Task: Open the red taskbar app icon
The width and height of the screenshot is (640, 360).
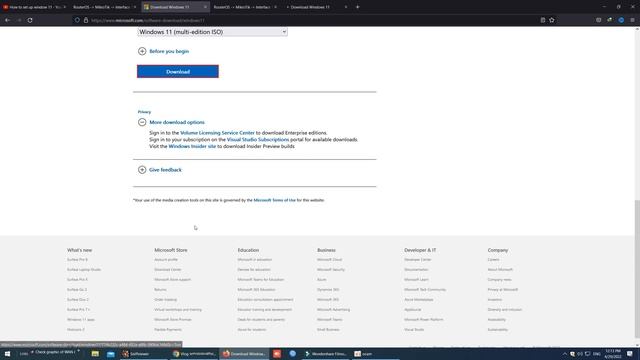Action: tap(277, 354)
